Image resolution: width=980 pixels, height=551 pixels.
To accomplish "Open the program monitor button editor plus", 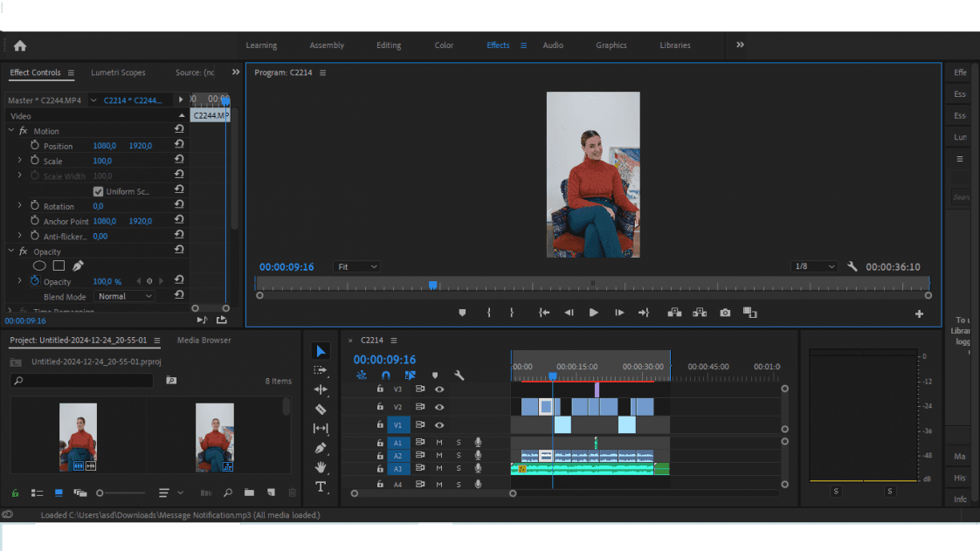I will click(919, 313).
